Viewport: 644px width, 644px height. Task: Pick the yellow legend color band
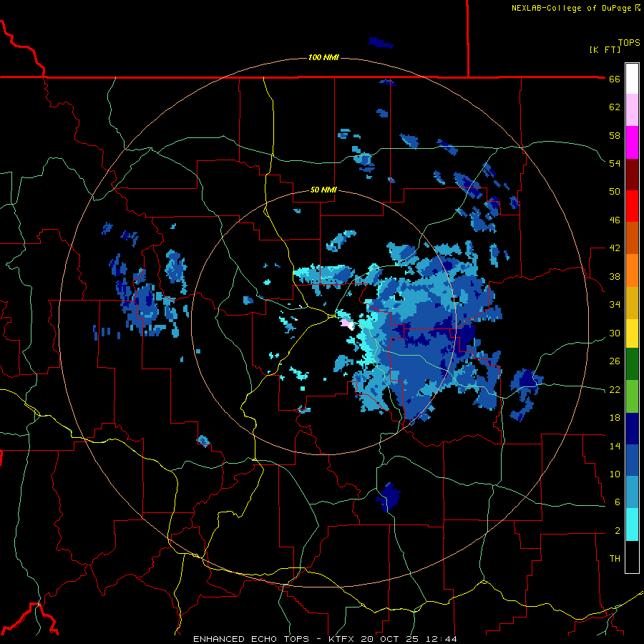click(632, 333)
